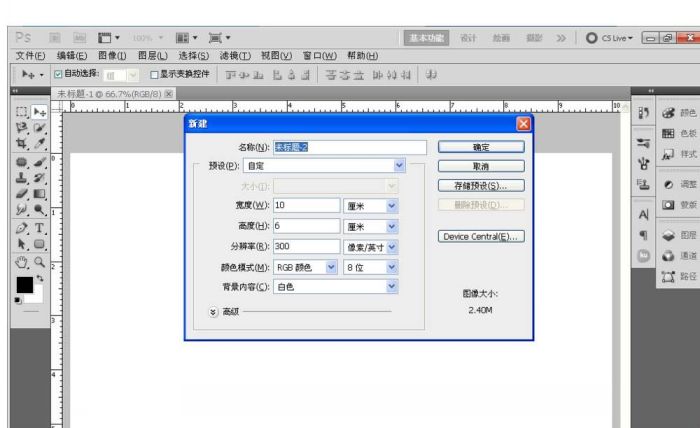Select the Path Selection tool
This screenshot has width=700, height=428.
point(21,244)
